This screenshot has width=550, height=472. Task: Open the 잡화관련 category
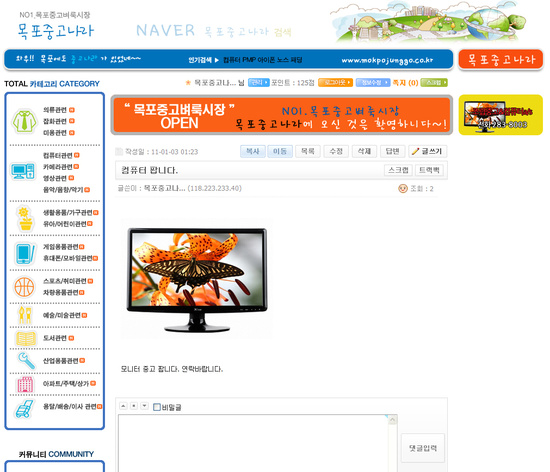[55, 121]
